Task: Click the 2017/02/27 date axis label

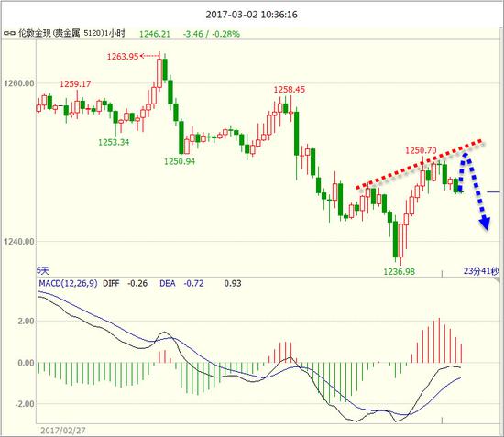Action: 63,431
